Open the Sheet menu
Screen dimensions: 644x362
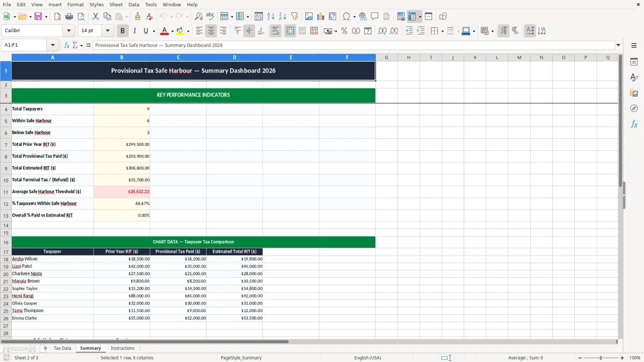click(116, 4)
